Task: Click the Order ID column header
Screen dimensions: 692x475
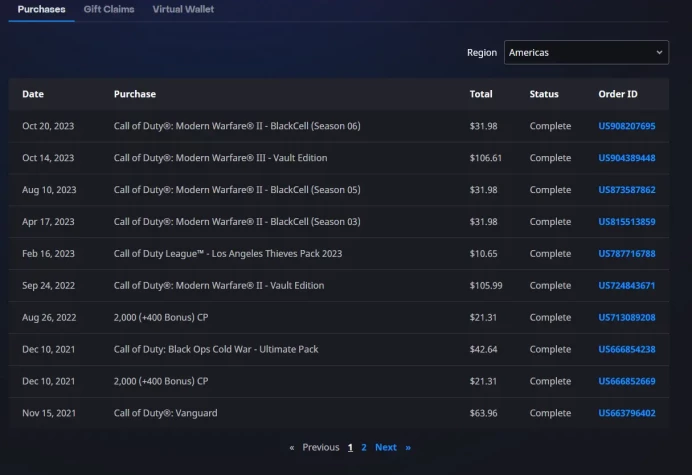Action: click(x=618, y=94)
